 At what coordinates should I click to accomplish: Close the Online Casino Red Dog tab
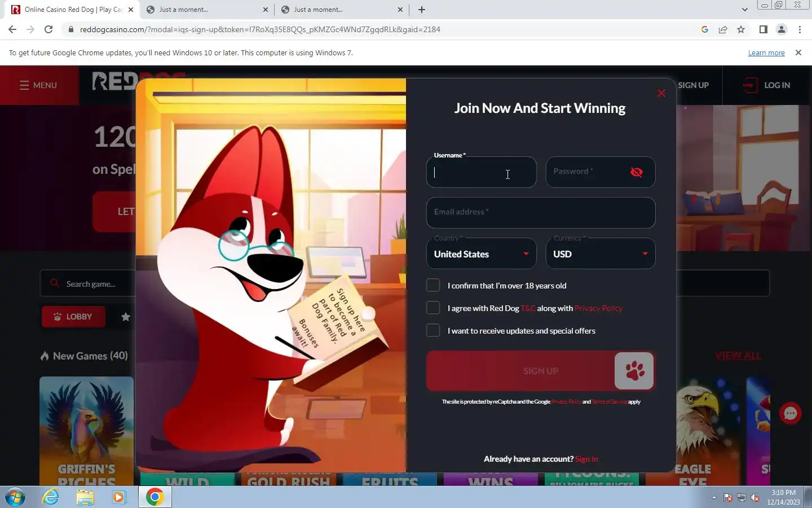131,10
